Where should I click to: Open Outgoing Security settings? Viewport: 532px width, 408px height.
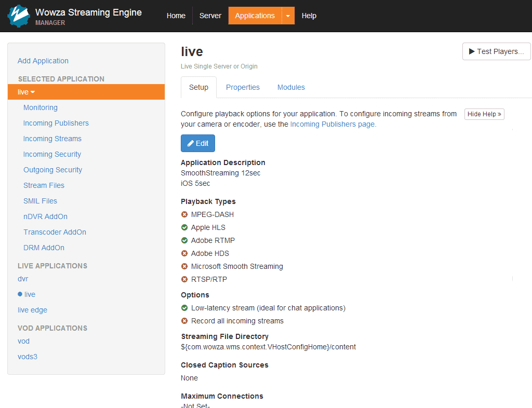tap(52, 170)
